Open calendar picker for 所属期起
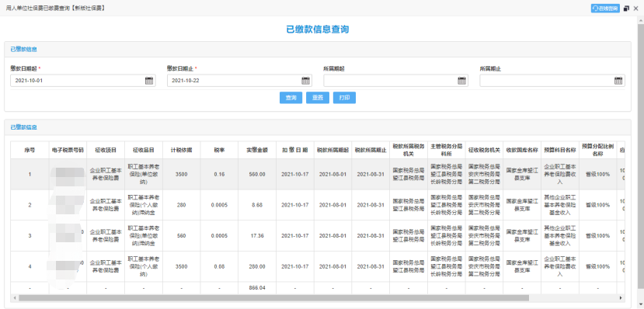The width and height of the screenshot is (644, 309). [462, 81]
